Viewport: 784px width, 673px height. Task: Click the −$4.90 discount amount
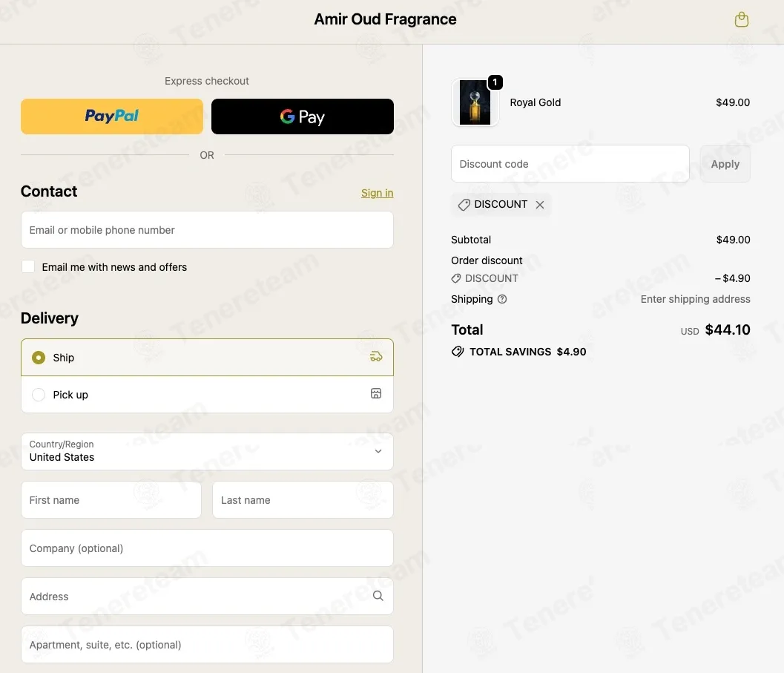(733, 278)
